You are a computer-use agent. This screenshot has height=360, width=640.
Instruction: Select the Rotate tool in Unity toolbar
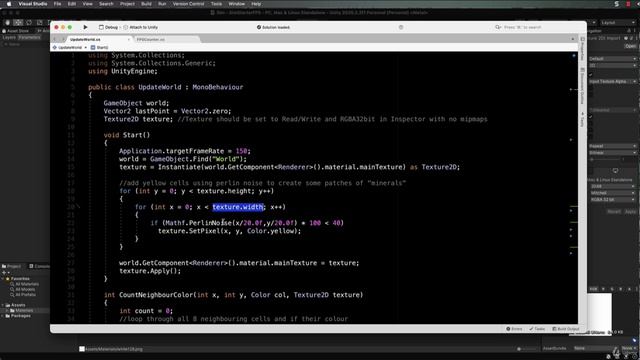coord(29,22)
